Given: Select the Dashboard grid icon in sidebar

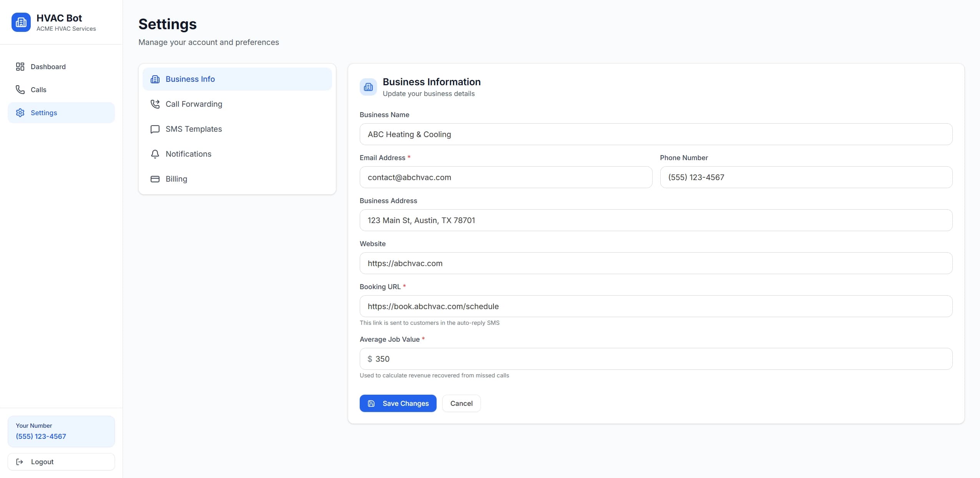Looking at the screenshot, I should pos(20,66).
